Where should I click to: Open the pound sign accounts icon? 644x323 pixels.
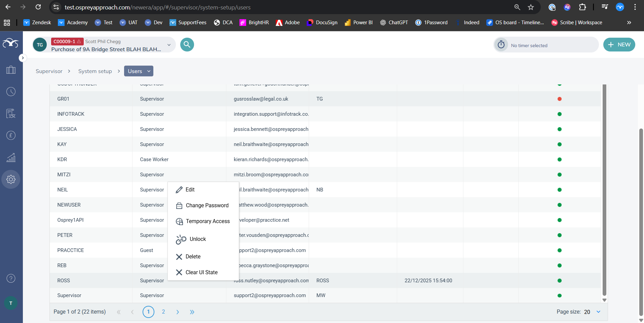point(11,136)
